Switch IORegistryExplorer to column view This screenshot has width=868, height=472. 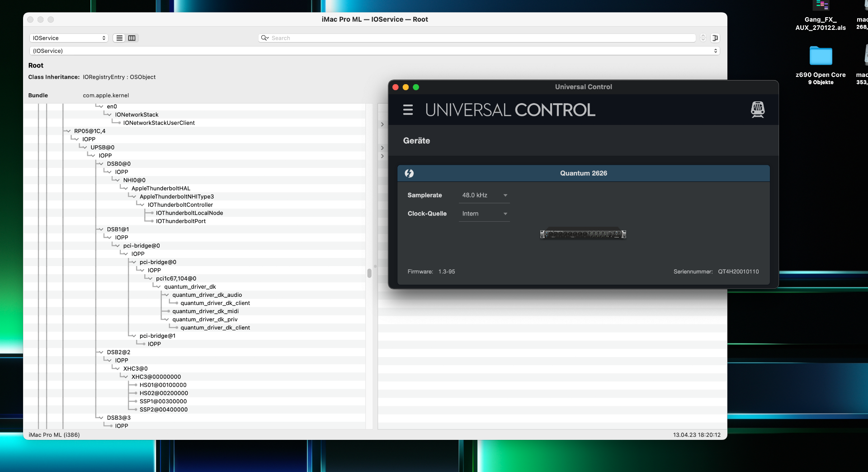pos(132,38)
